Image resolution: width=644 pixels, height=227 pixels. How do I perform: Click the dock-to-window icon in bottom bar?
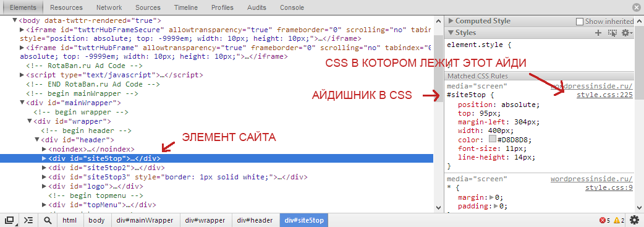pyautogui.click(x=9, y=220)
